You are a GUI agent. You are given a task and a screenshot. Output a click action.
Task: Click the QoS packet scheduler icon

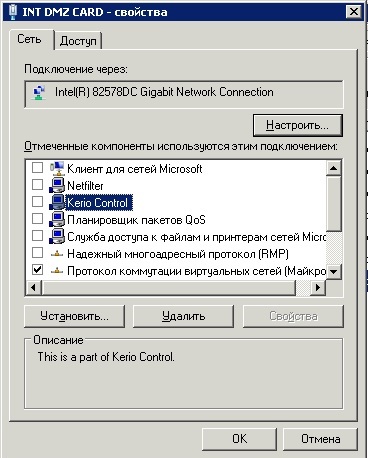tap(57, 219)
